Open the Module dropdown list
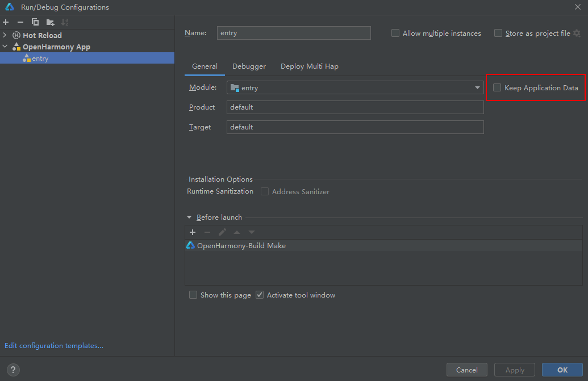The height and width of the screenshot is (381, 588). [477, 88]
